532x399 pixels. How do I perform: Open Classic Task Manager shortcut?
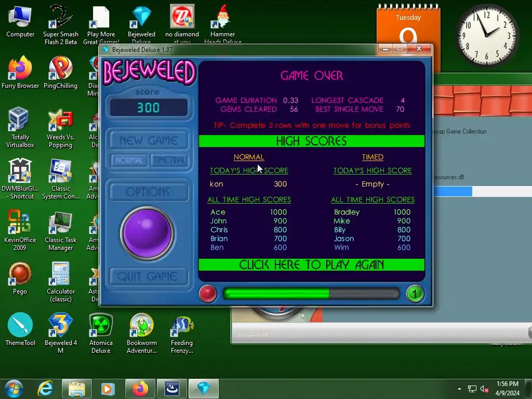pyautogui.click(x=60, y=231)
